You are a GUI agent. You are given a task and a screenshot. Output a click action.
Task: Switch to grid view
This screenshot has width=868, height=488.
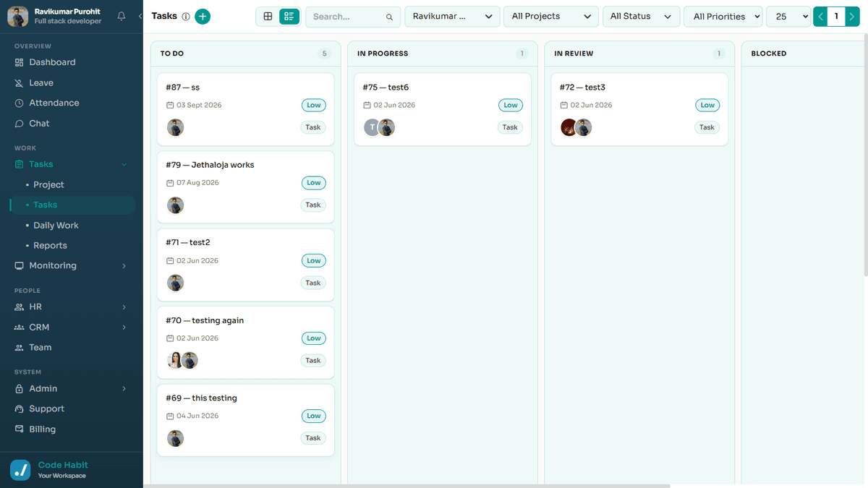click(x=268, y=17)
